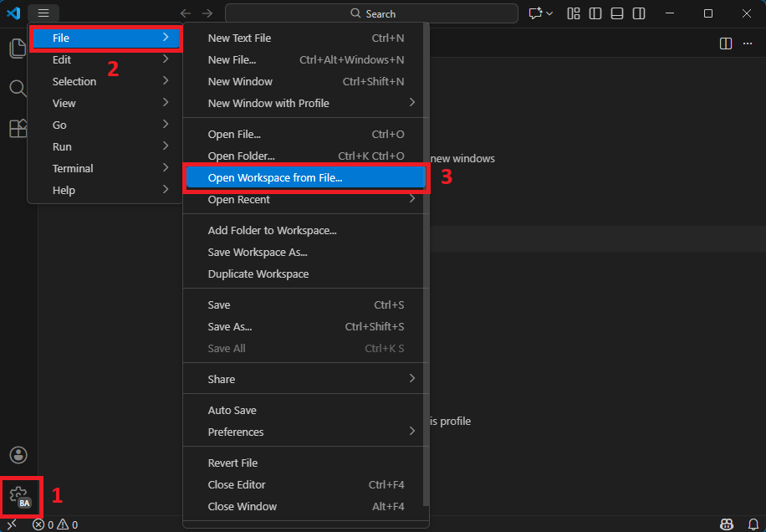Open the Extensions view icon

point(18,128)
